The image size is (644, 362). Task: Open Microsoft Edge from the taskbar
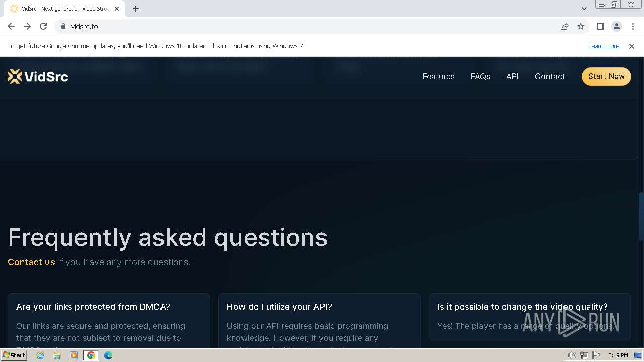(x=108, y=355)
